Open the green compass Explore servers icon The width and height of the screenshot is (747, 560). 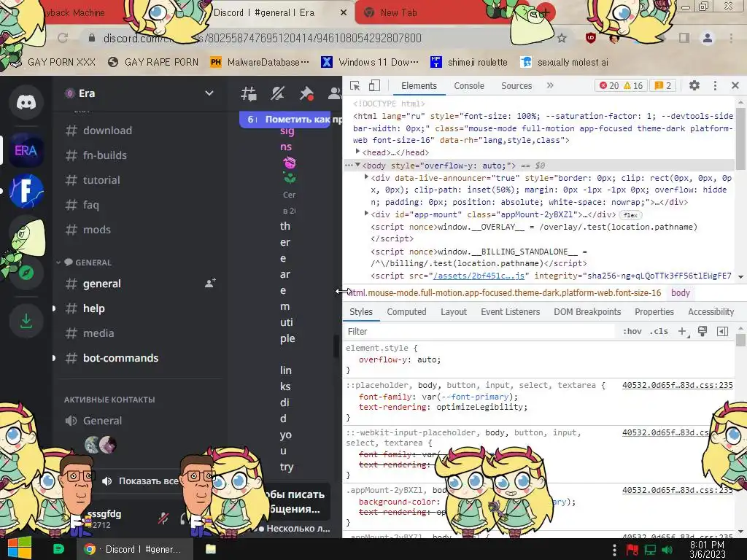pos(26,273)
